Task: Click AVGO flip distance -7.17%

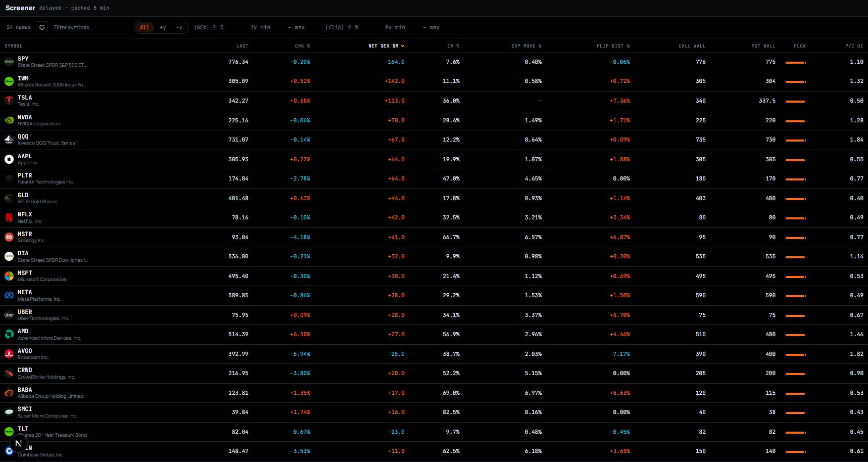Action: click(x=620, y=354)
